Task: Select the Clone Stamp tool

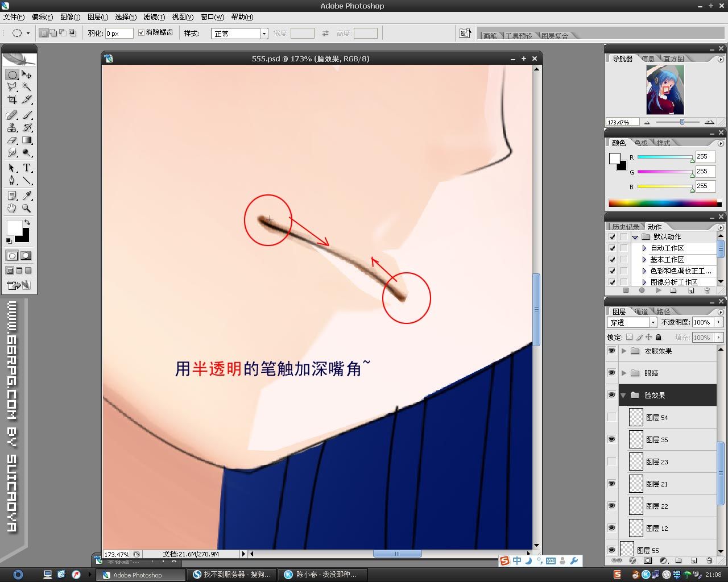Action: [x=12, y=128]
